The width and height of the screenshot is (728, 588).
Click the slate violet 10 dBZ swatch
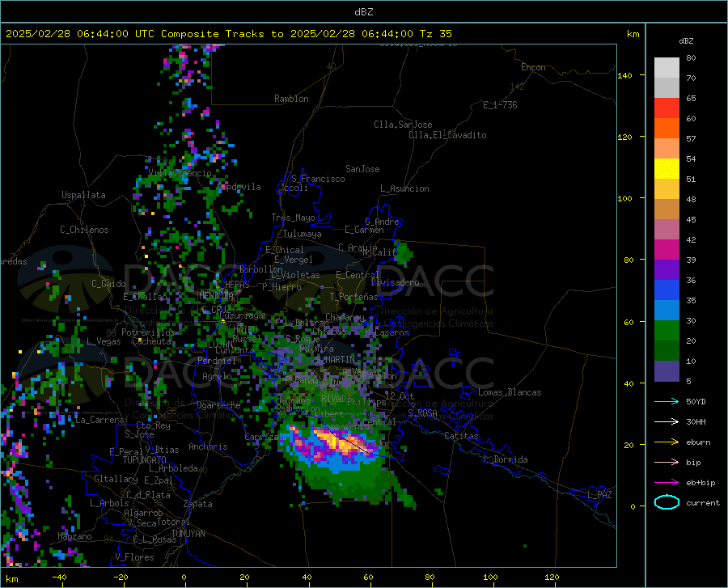667,371
